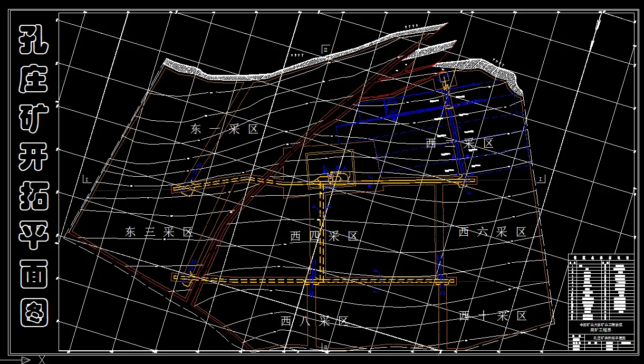644x364 pixels.
Task: Click the large vertical title 孔庄矿开拓平面图
Action: point(34,175)
